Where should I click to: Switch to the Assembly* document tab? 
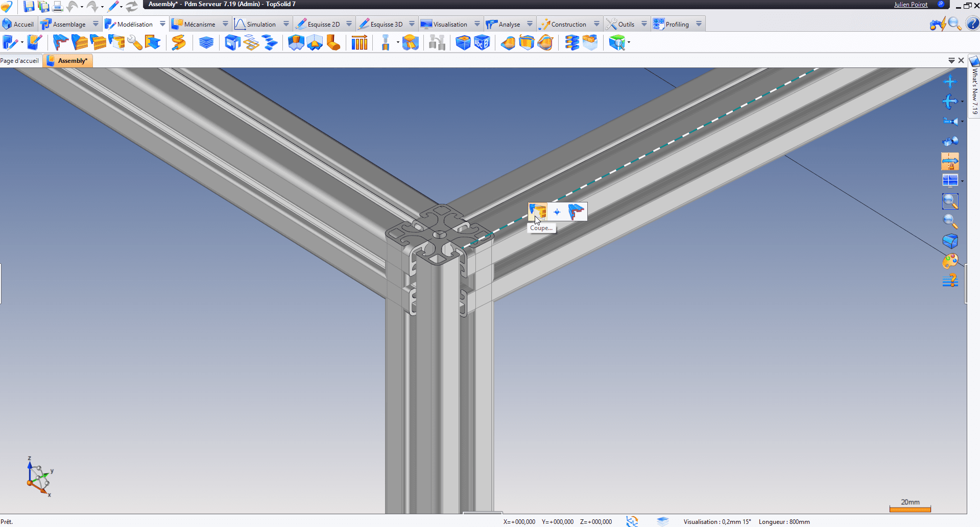67,61
